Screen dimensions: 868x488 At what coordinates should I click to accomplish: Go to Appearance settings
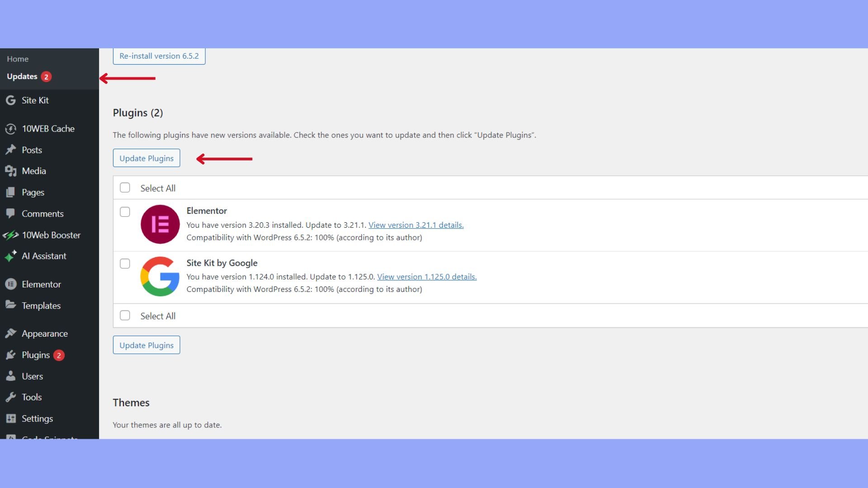(44, 333)
